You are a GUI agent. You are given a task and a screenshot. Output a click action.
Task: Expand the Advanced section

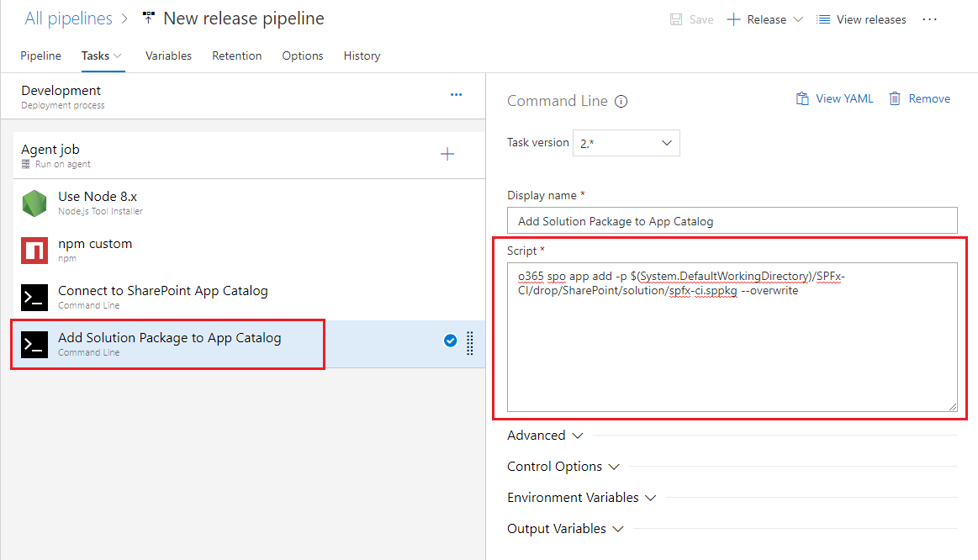point(545,436)
